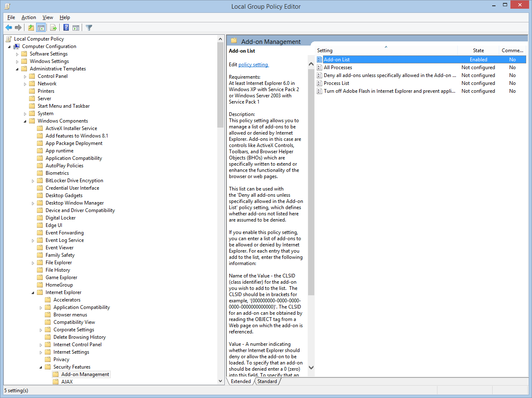Click the Export List toolbar icon
This screenshot has height=398, width=532.
tap(53, 28)
